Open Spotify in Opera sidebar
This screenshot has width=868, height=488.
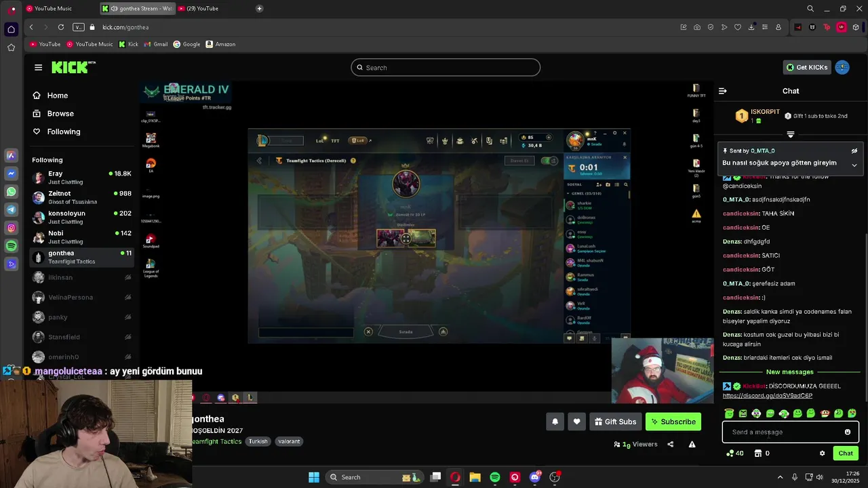(x=11, y=246)
